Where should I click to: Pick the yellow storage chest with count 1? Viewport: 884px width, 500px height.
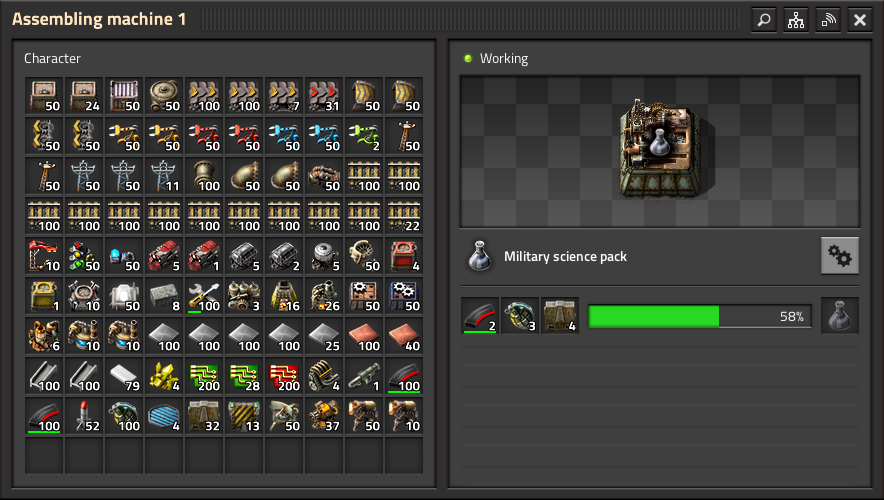click(44, 296)
